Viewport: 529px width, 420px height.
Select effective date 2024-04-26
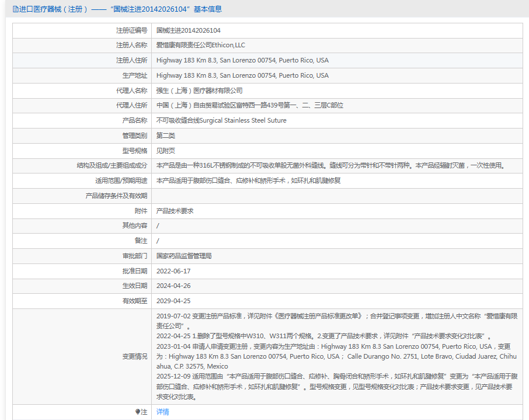point(173,286)
